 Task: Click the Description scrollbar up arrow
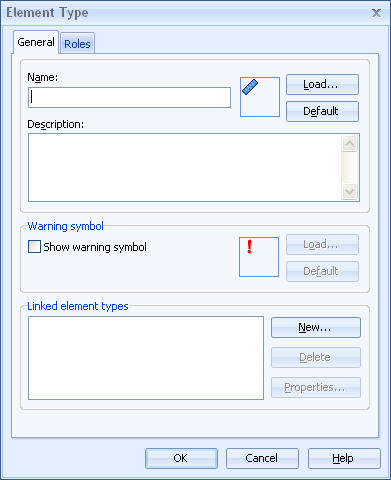[350, 144]
